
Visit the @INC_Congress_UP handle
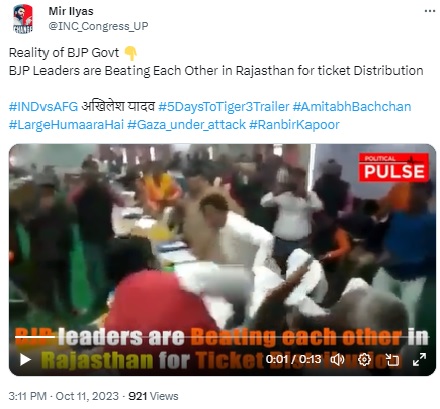[98, 26]
